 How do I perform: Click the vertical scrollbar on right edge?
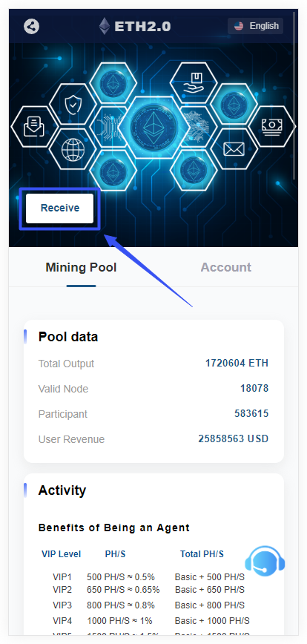pyautogui.click(x=294, y=95)
